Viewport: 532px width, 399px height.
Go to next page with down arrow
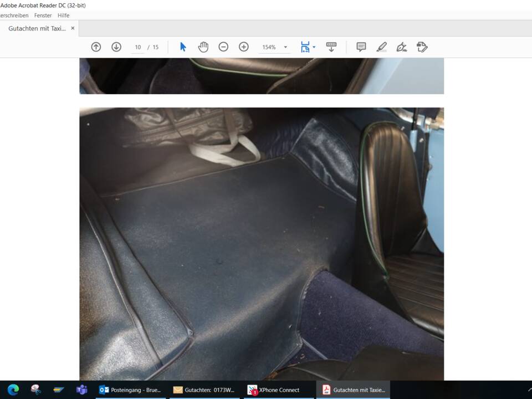[x=116, y=47]
